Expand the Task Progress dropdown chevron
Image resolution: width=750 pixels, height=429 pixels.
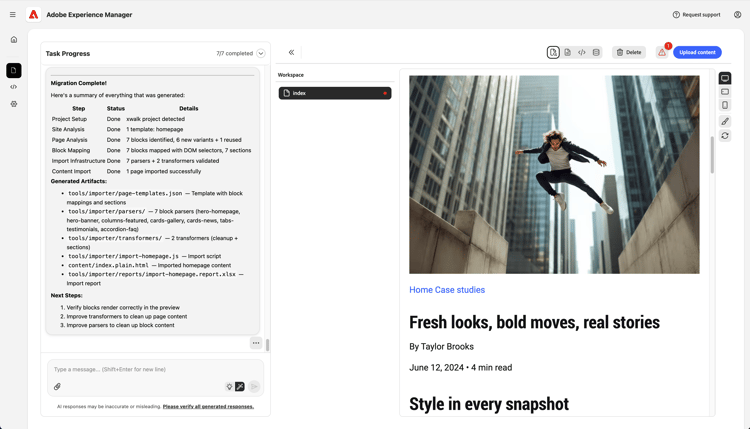tap(261, 54)
